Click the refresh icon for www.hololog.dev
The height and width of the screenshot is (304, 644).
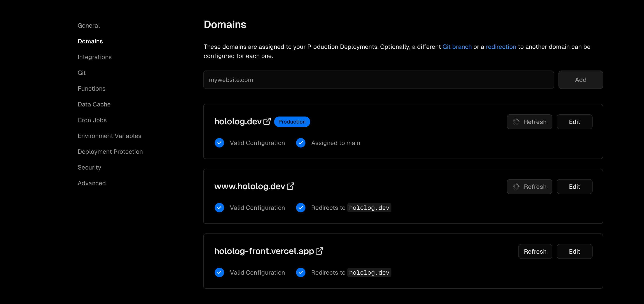click(517, 187)
